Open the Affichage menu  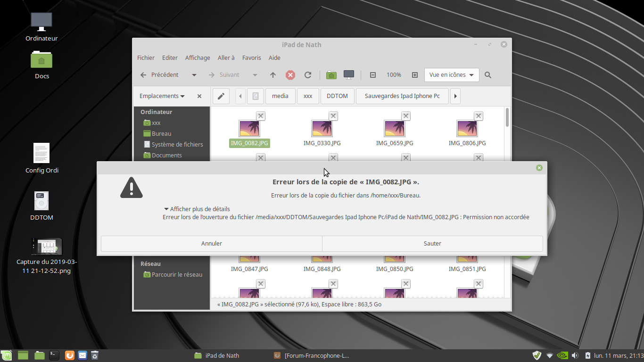[198, 58]
